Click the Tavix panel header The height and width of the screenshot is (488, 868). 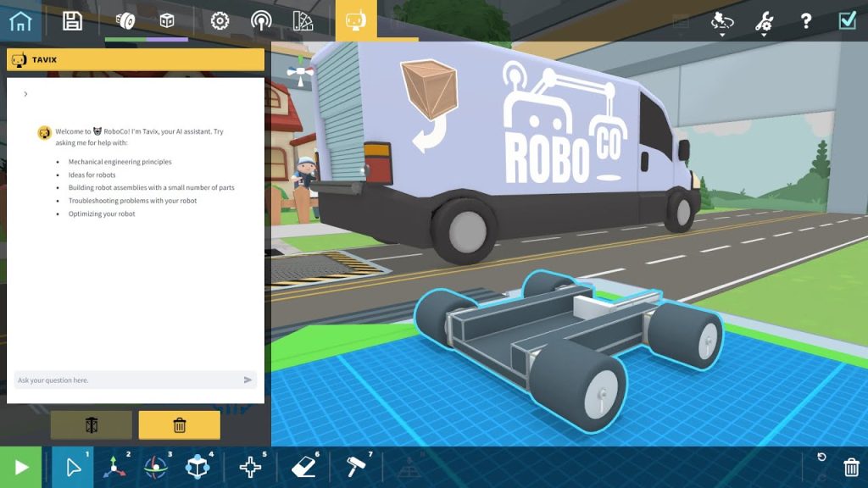135,60
